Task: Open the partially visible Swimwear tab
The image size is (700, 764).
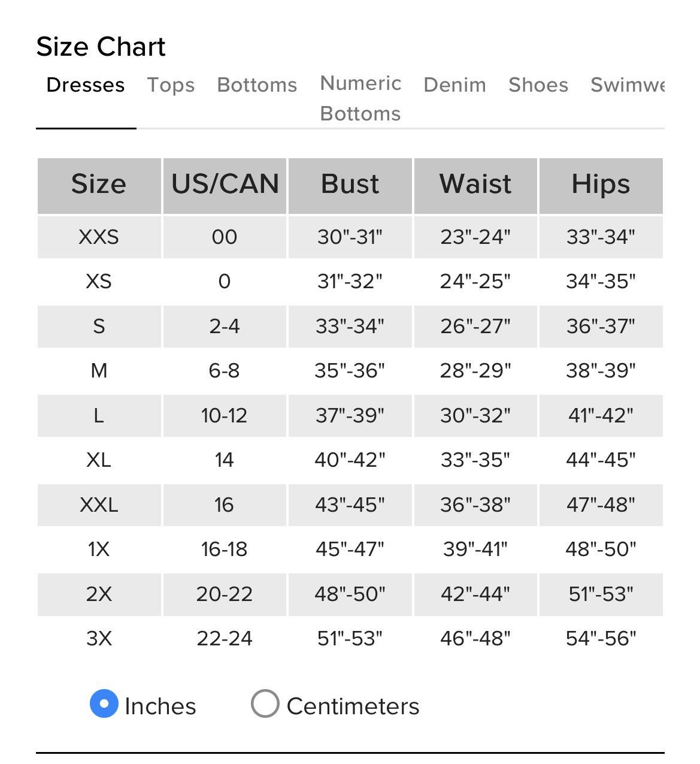Action: point(628,85)
